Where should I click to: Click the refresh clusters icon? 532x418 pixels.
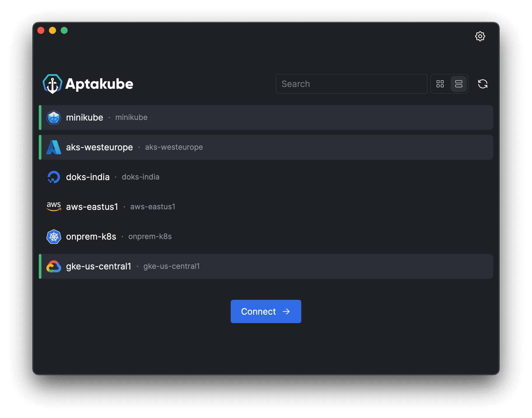click(x=483, y=84)
